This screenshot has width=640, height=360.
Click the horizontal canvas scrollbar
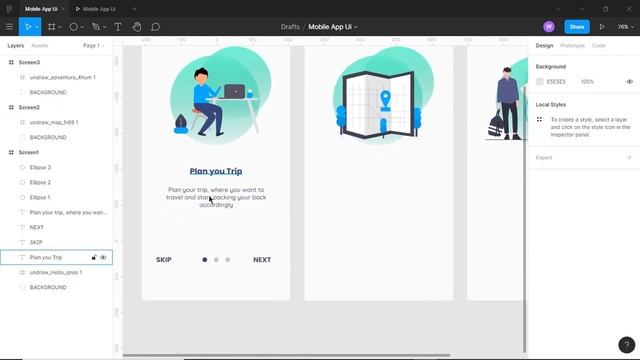coord(286,355)
